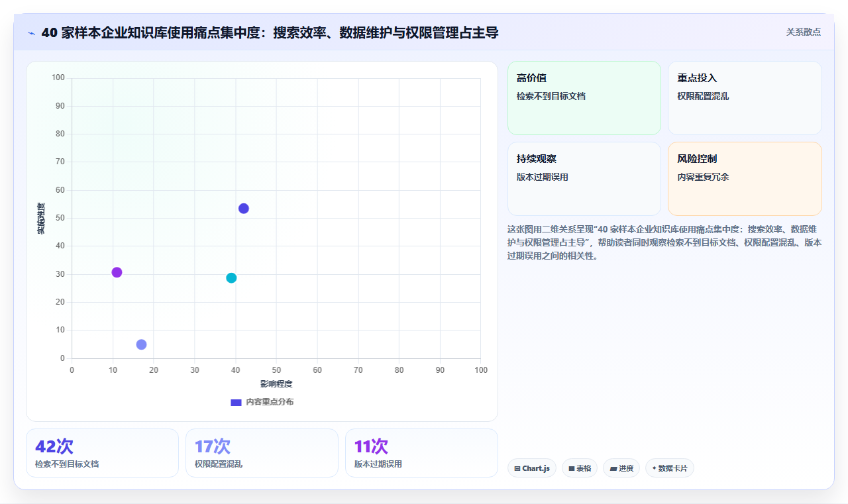This screenshot has height=504, width=848.
Task: Open the 持续观察 quadrant card
Action: point(584,179)
